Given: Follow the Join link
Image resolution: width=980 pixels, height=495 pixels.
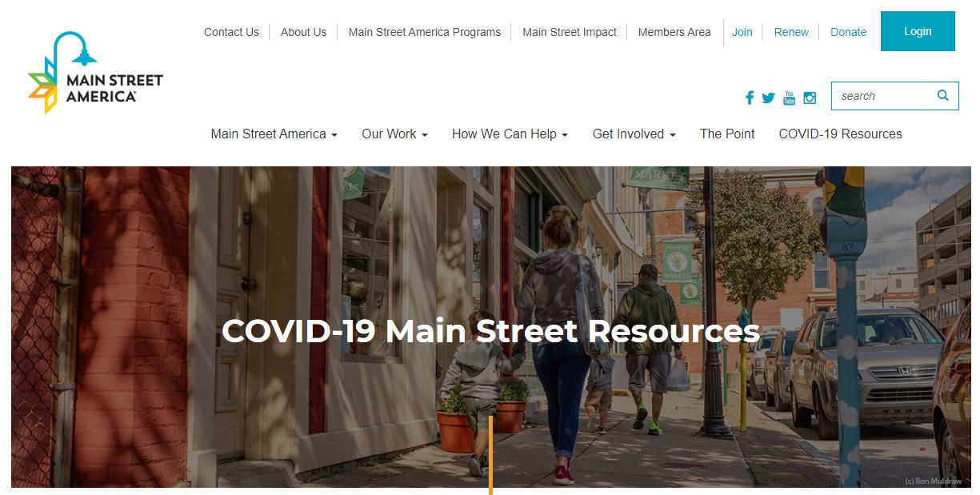Looking at the screenshot, I should (x=742, y=32).
